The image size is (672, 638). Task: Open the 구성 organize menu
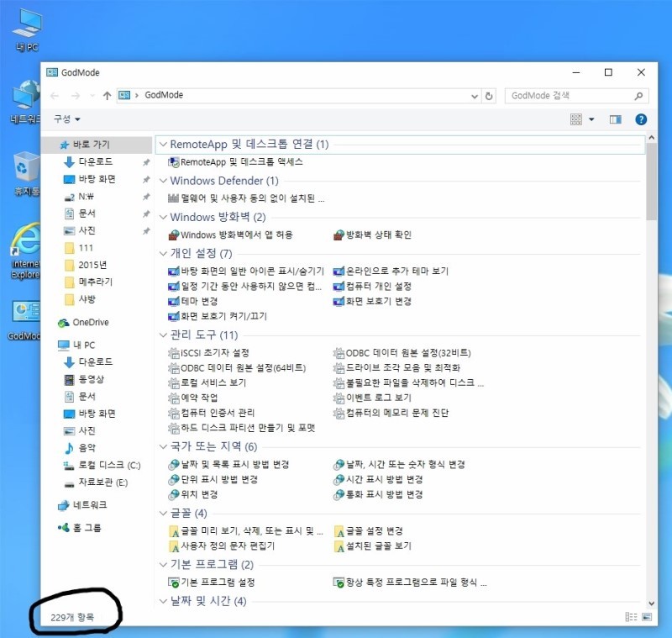point(67,119)
